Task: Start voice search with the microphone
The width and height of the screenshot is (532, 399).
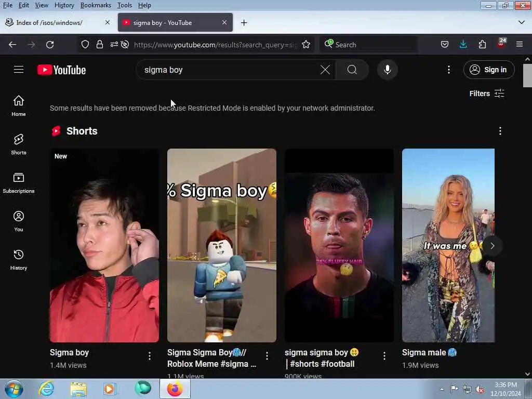Action: 387,70
